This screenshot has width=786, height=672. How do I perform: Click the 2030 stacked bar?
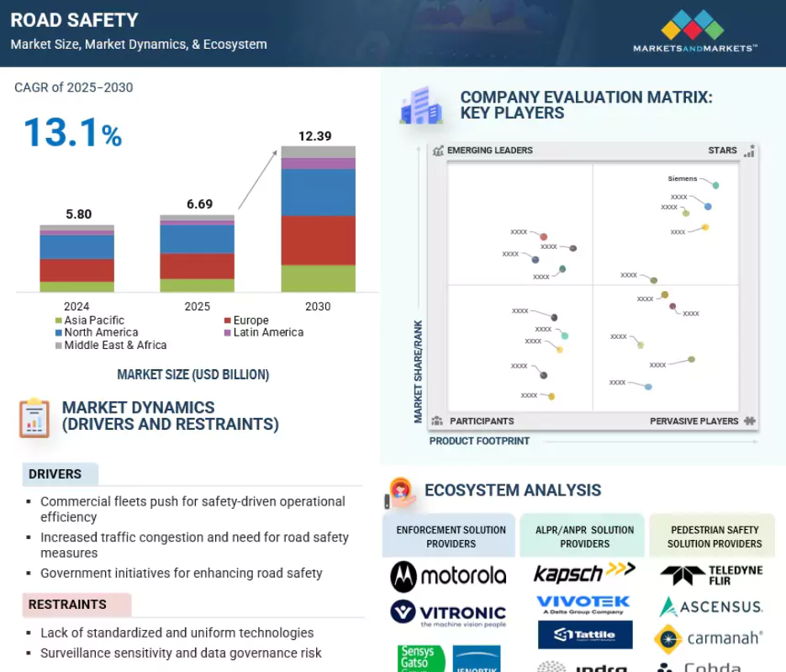(x=318, y=220)
